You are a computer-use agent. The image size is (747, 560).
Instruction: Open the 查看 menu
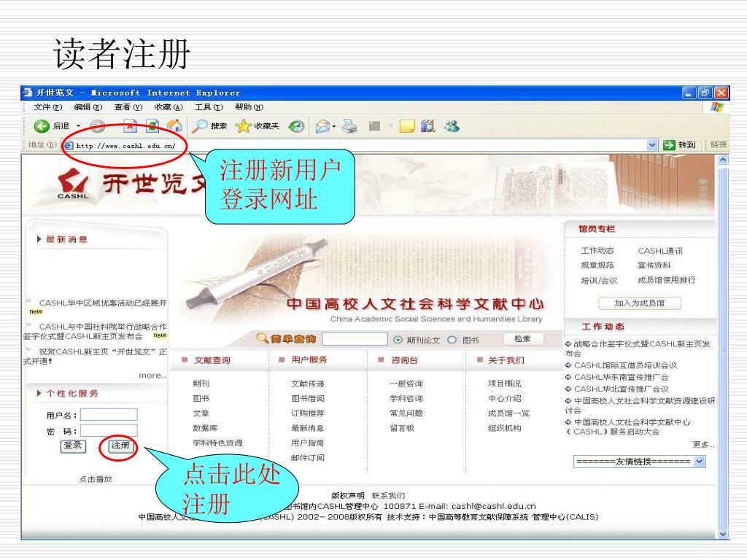[128, 107]
